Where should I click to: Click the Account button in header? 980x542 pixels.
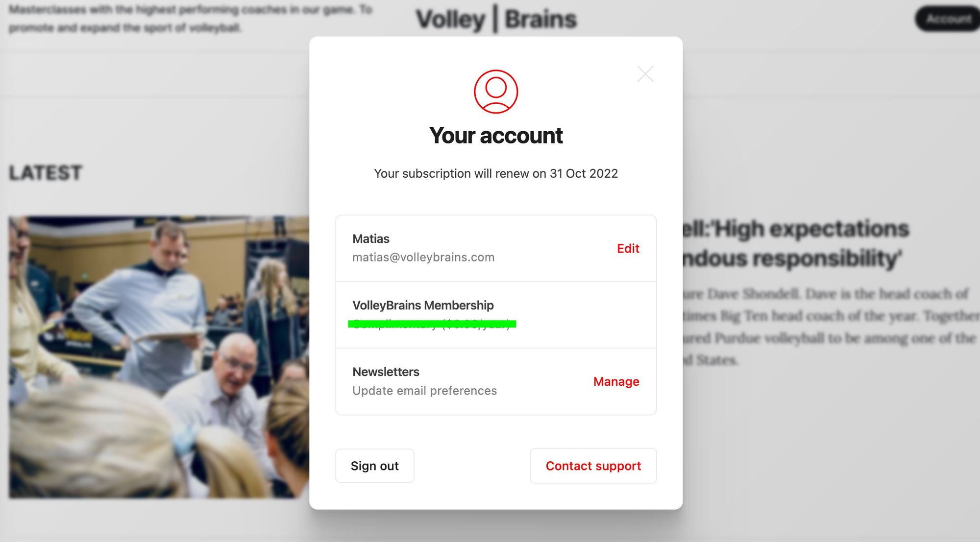click(x=948, y=19)
